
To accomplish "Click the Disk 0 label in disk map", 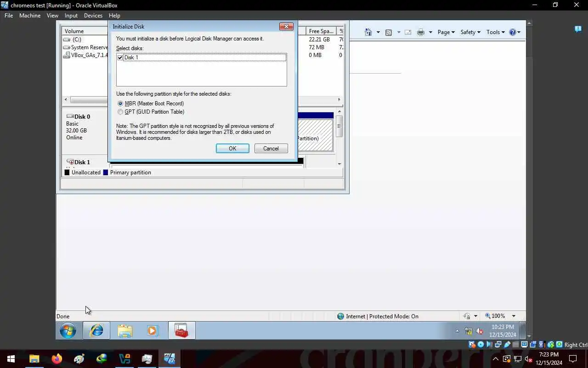I will [x=82, y=117].
